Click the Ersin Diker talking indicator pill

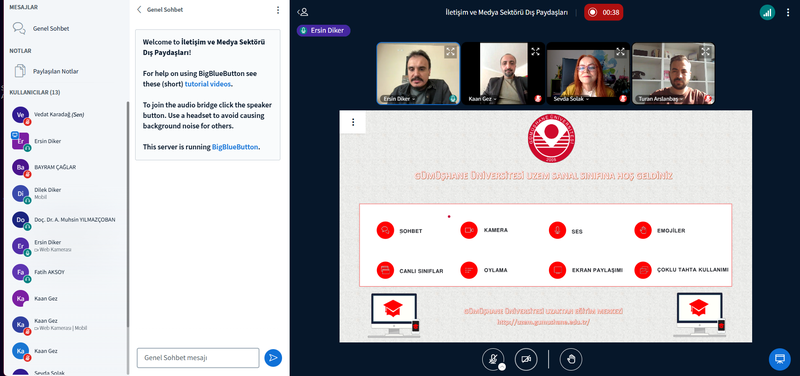(x=323, y=31)
